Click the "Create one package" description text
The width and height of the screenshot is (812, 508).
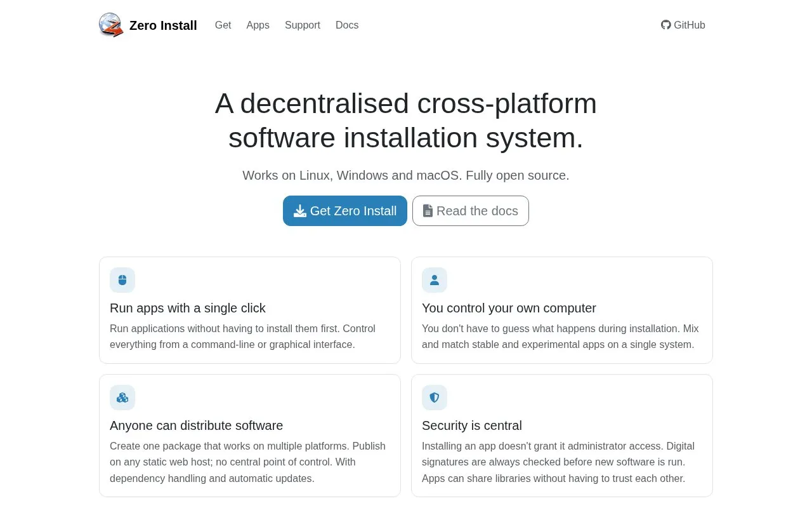(247, 462)
